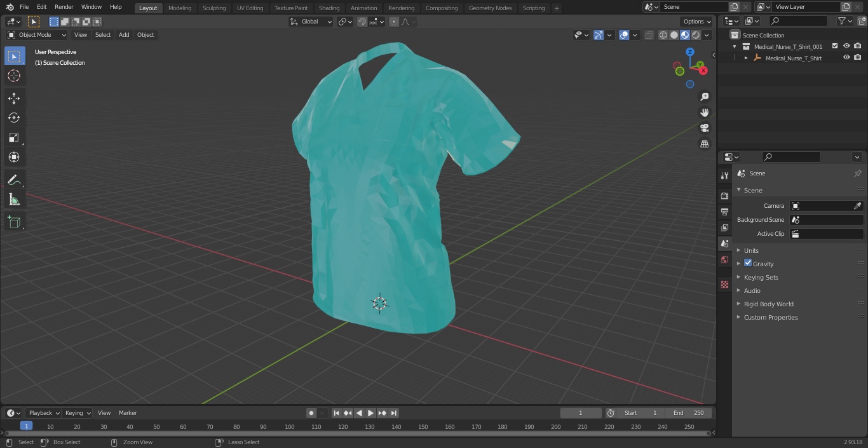Open the Texture properties tab
Screen dimensions: 868x448
click(x=724, y=284)
